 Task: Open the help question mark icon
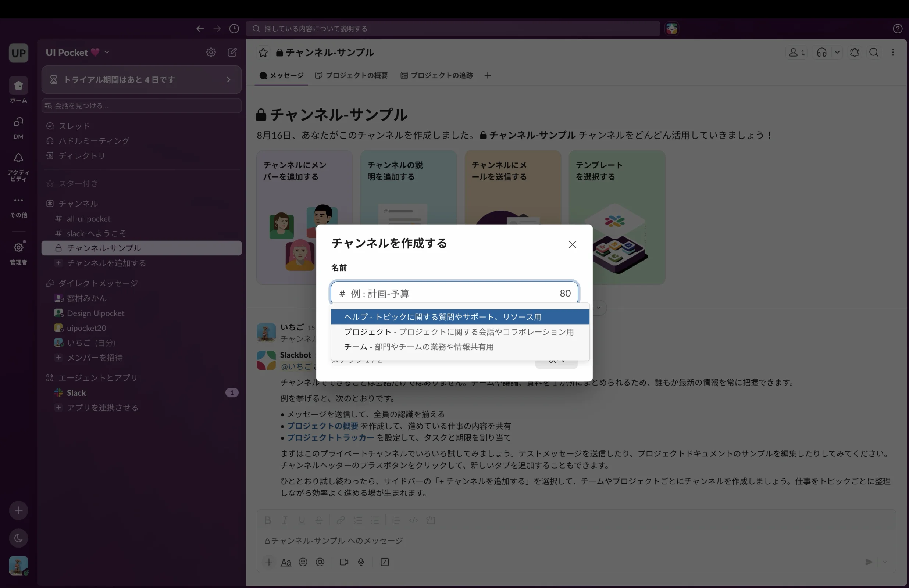898,29
